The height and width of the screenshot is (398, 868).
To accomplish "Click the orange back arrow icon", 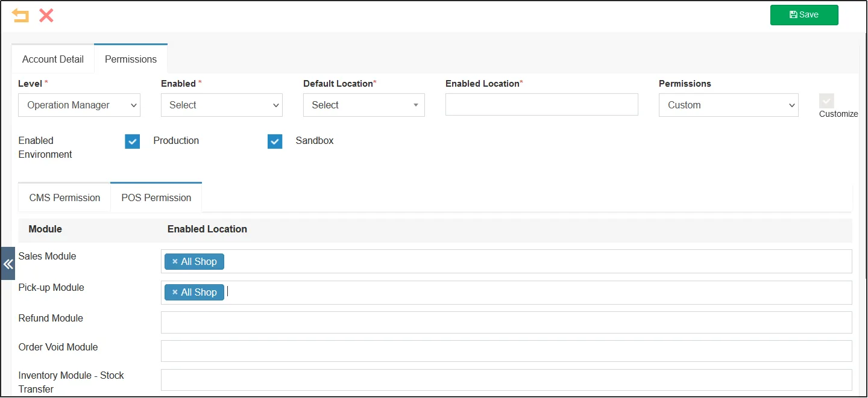I will click(20, 15).
